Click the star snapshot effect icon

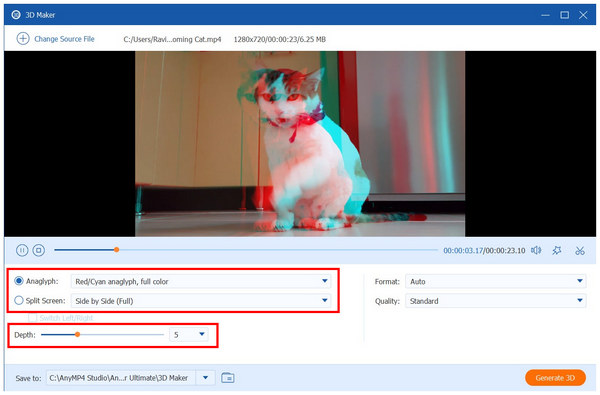click(557, 250)
